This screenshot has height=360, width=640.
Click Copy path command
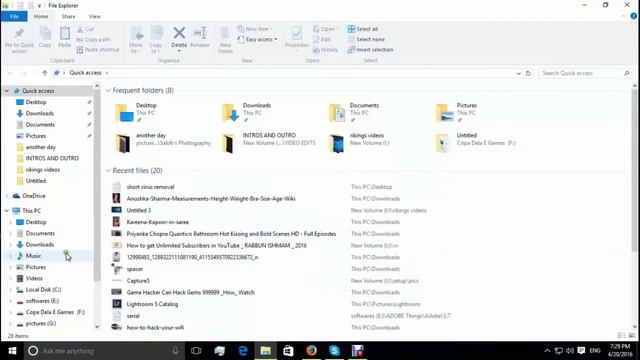tap(93, 39)
